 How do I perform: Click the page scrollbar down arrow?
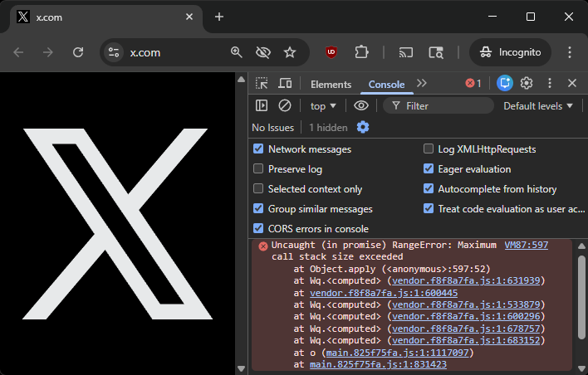(x=241, y=369)
